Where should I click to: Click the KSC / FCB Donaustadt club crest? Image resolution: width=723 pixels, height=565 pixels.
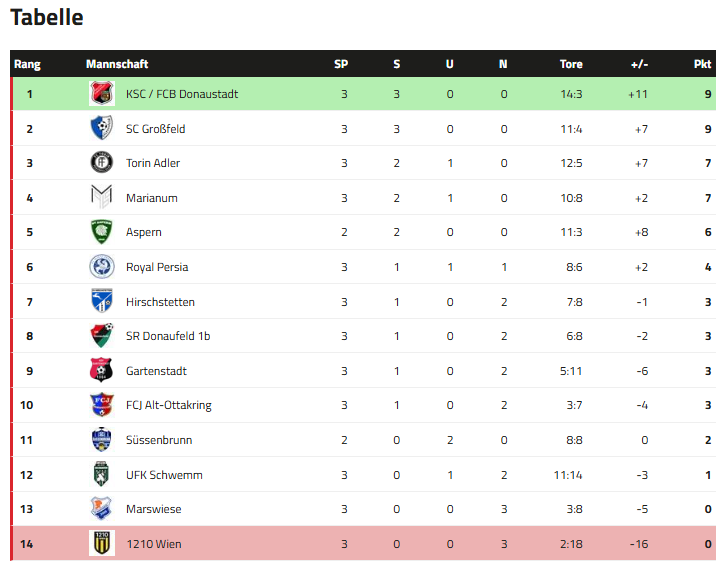pyautogui.click(x=102, y=94)
